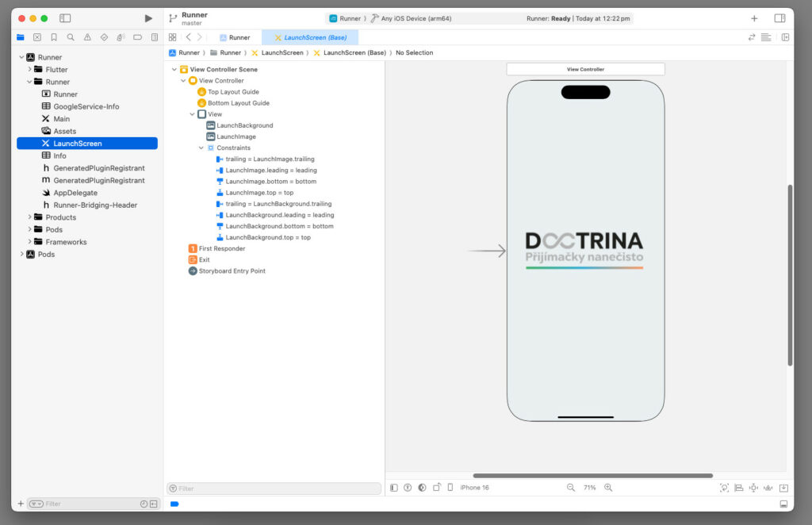Switch to the Runner editor tab
Image resolution: width=812 pixels, height=525 pixels.
235,38
